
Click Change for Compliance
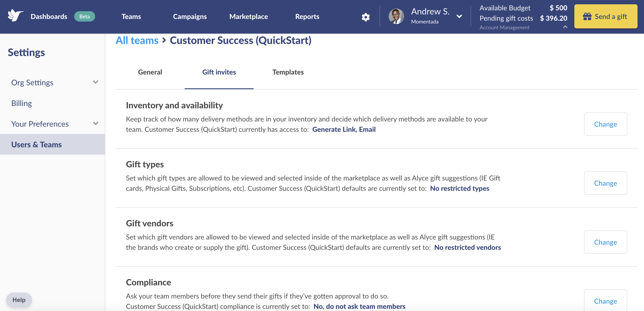(x=605, y=301)
